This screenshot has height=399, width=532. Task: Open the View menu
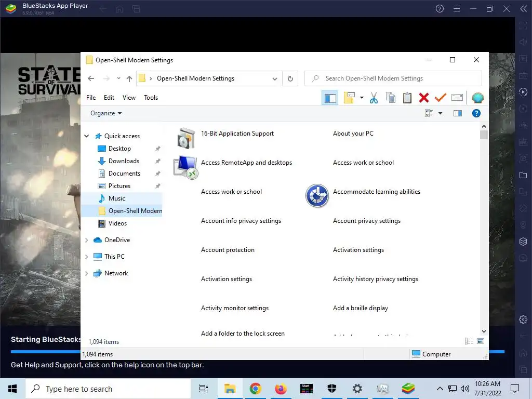tap(129, 98)
